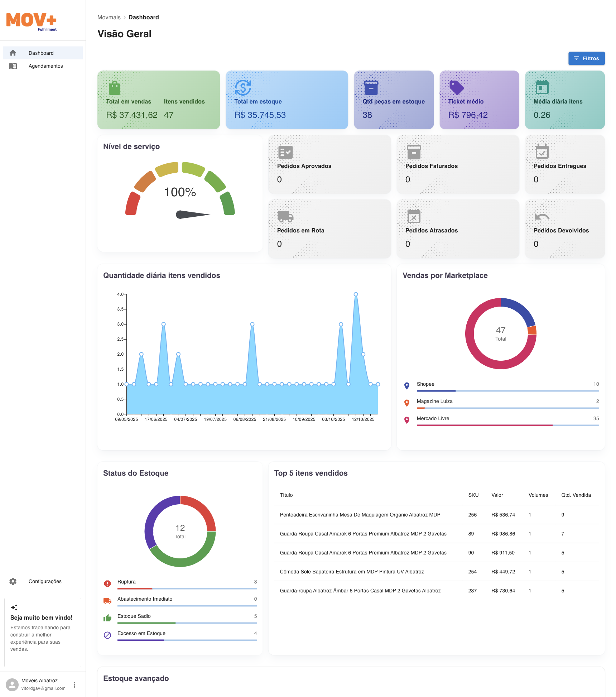The width and height of the screenshot is (616, 697).
Task: Click the Qtd. Vendida column header
Action: tap(576, 495)
